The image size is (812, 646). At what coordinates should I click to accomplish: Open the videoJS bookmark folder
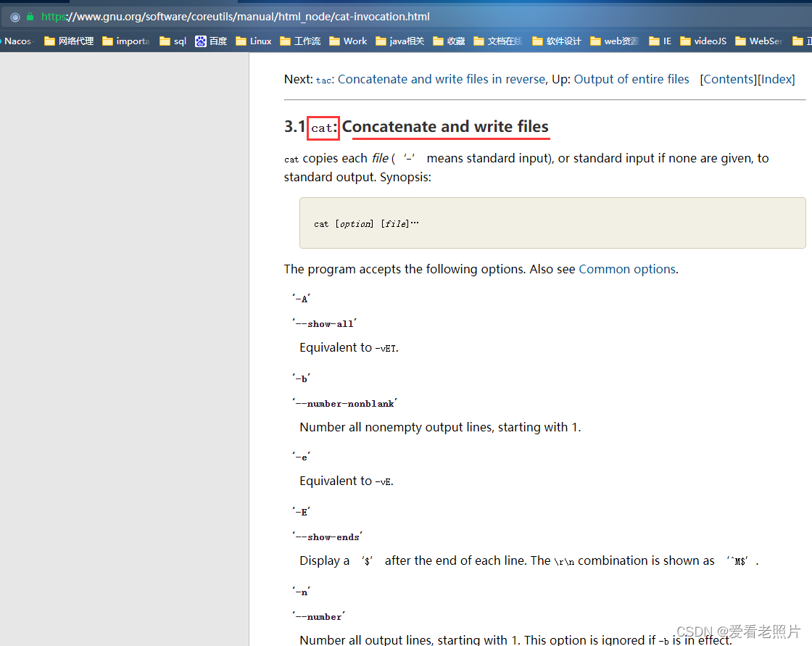(x=703, y=41)
